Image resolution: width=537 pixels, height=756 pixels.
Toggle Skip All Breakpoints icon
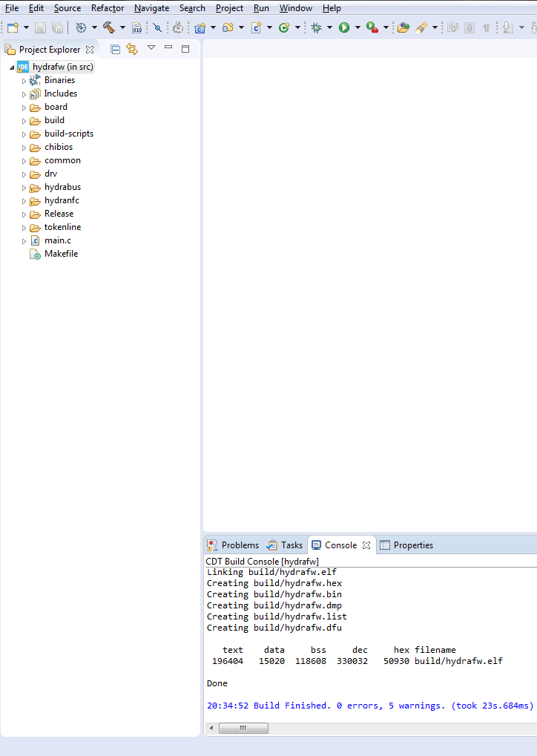pos(157,27)
